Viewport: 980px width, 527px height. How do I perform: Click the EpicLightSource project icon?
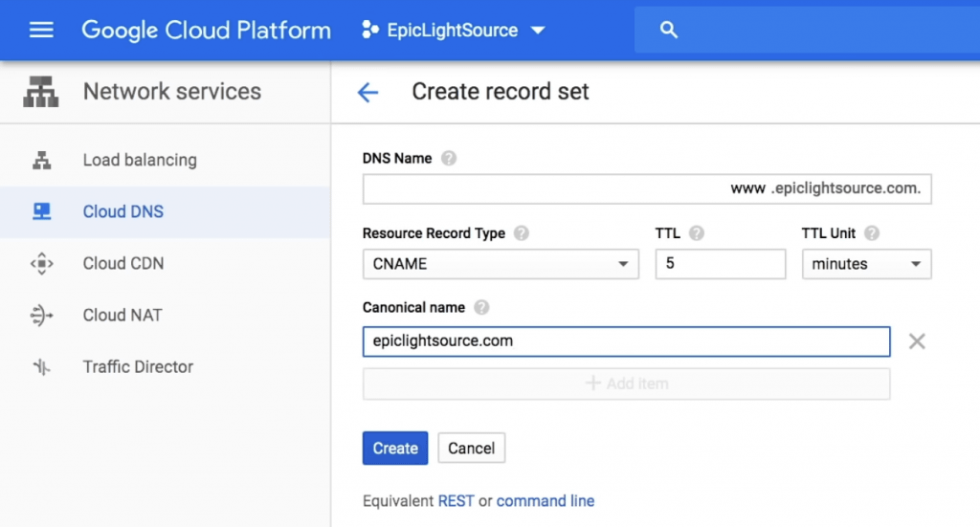[x=370, y=30]
